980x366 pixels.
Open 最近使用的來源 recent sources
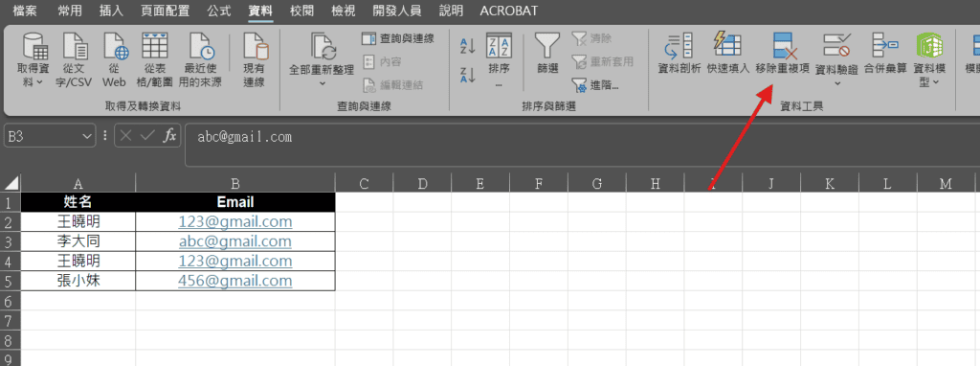click(201, 46)
